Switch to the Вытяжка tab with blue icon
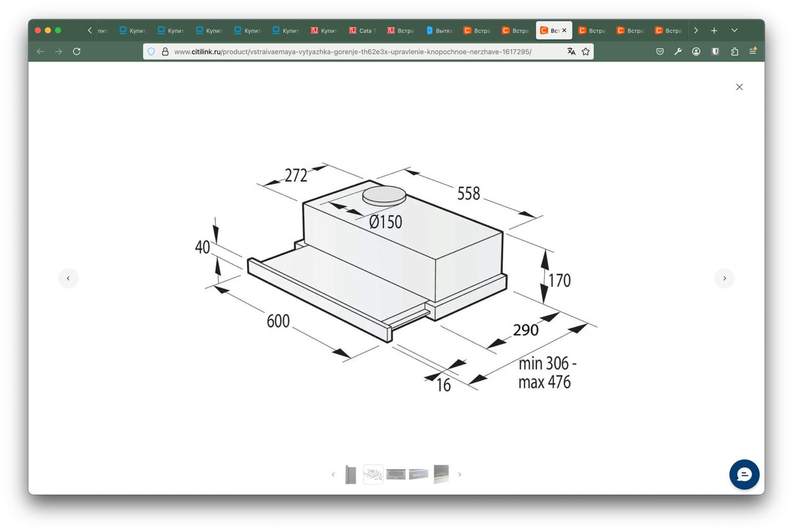 [439, 30]
